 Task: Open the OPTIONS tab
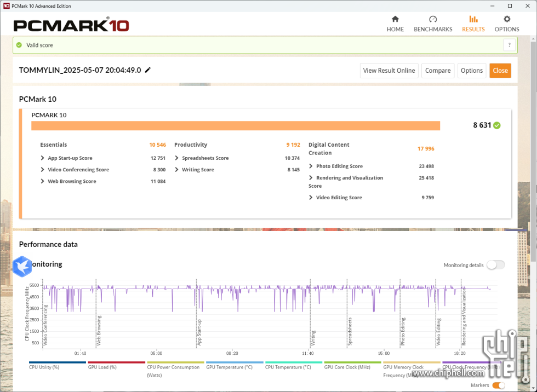click(506, 24)
